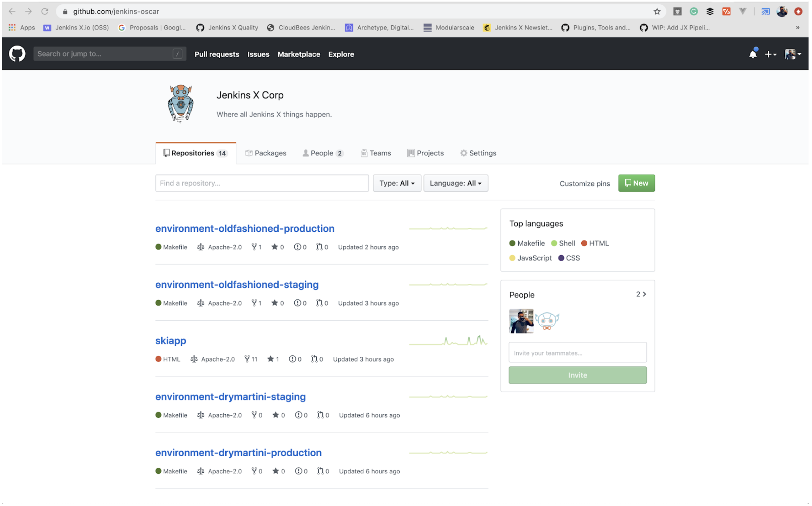Click the Apache-2.0 license on skiapp

[213, 359]
